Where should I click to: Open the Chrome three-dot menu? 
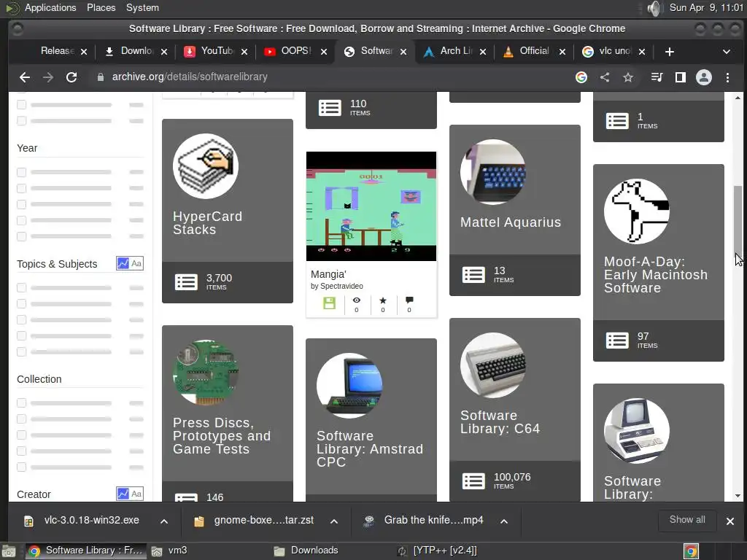tap(727, 77)
